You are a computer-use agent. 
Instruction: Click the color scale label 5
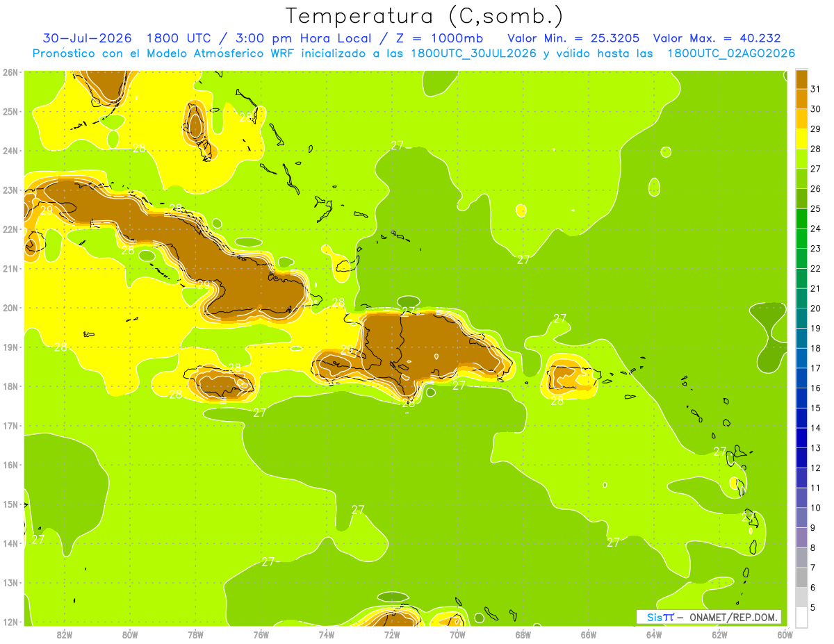click(x=814, y=607)
